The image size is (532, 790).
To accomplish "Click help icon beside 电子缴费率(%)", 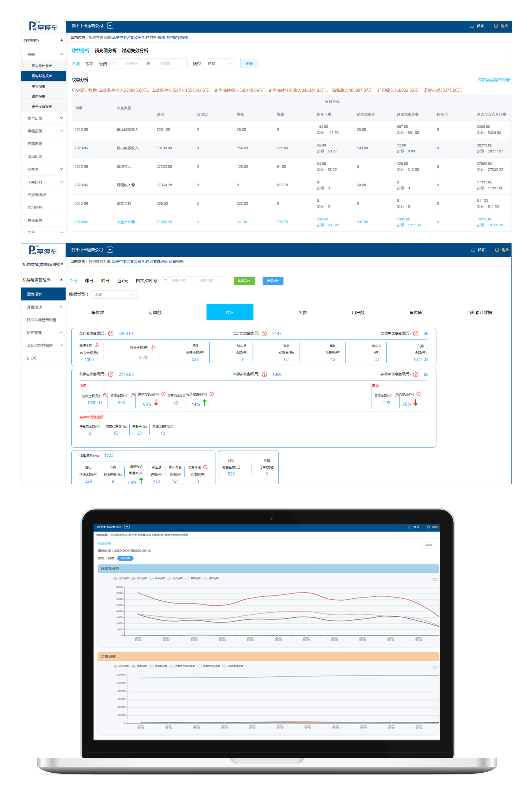I will tap(211, 394).
